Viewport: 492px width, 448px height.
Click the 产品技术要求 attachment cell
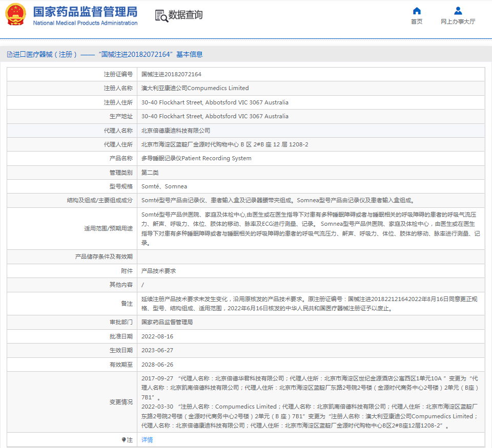tap(158, 271)
